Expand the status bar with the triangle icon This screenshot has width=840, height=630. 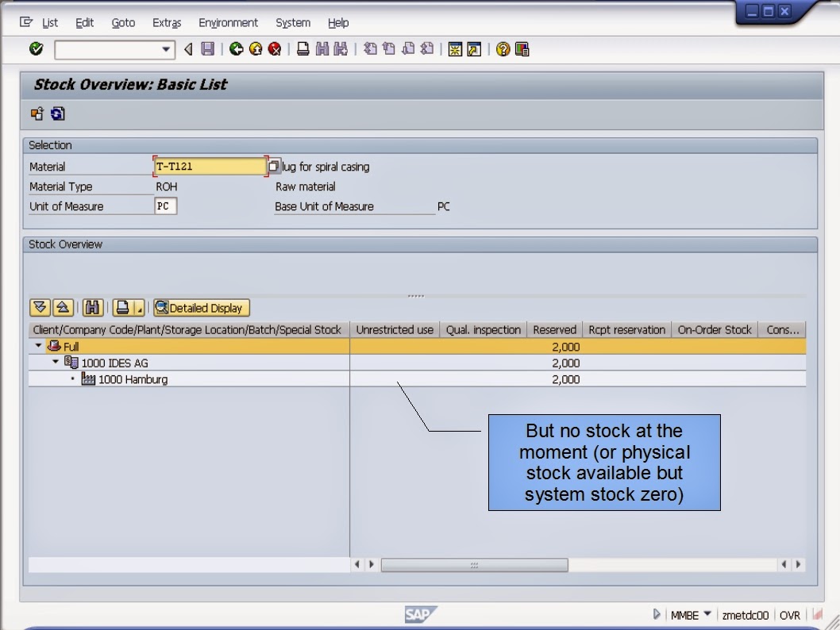[657, 614]
